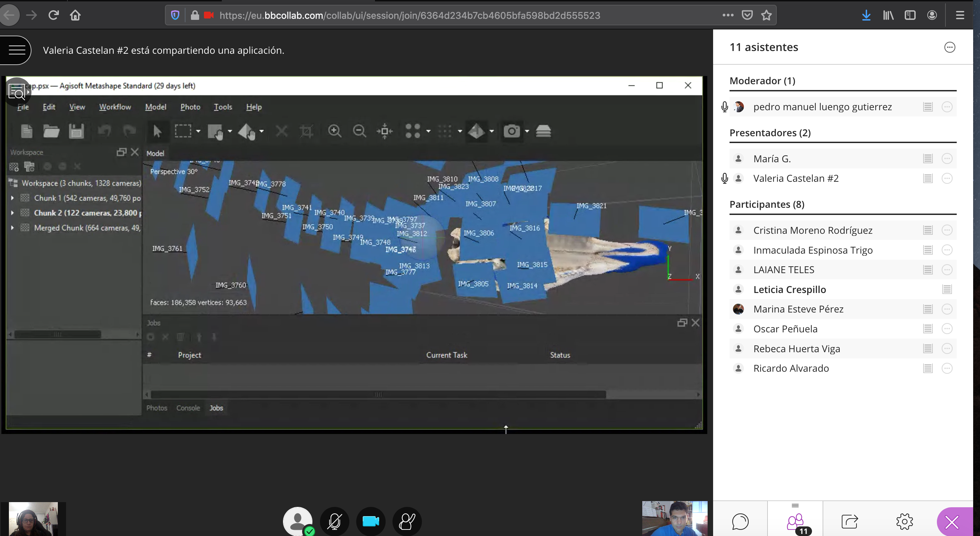Switch to the Console tab
Screen dimensions: 980x536
[x=188, y=408]
